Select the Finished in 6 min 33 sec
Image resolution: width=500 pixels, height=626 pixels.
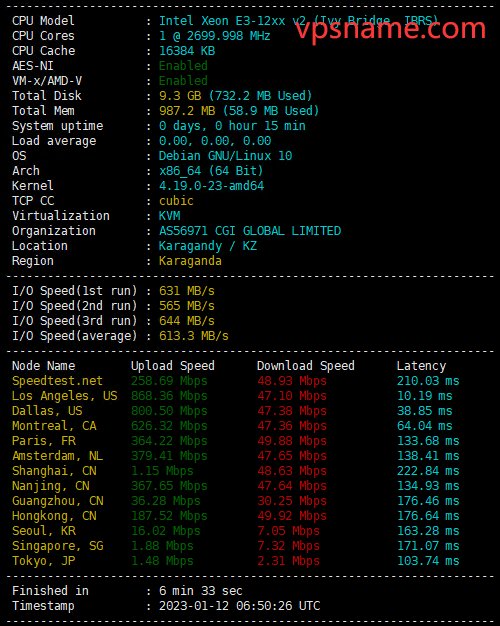[x=200, y=591]
